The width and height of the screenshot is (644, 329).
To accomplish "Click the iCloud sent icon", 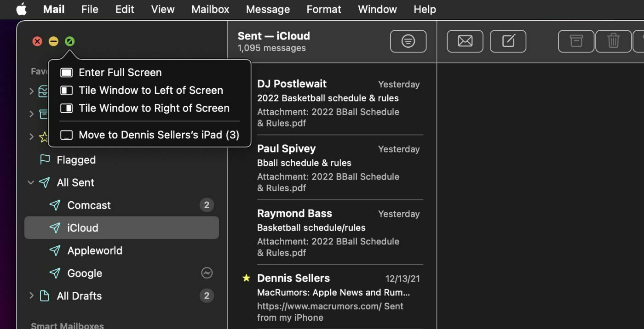I will pyautogui.click(x=55, y=227).
